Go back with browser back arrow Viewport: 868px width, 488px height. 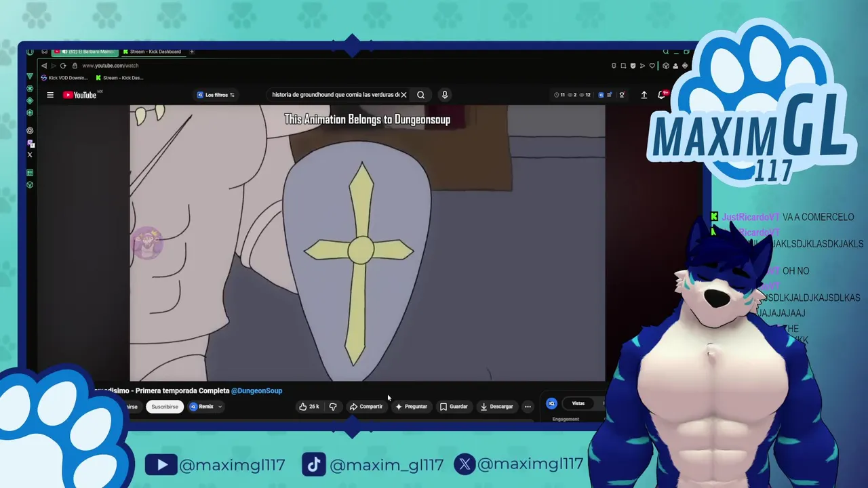(44, 66)
